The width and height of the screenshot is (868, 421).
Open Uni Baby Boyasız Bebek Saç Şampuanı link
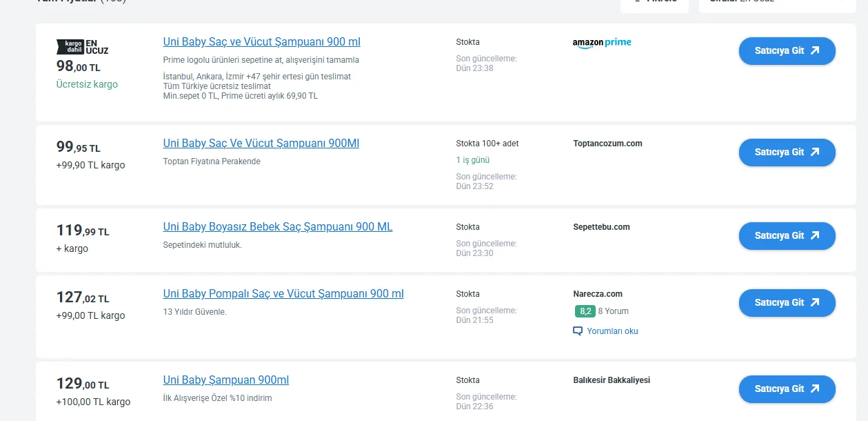click(x=277, y=226)
